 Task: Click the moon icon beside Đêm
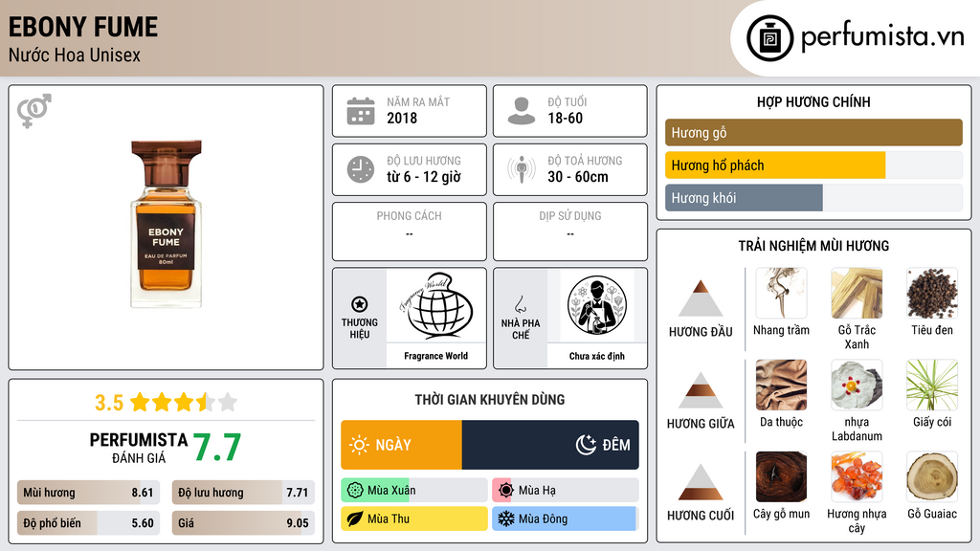click(x=586, y=445)
